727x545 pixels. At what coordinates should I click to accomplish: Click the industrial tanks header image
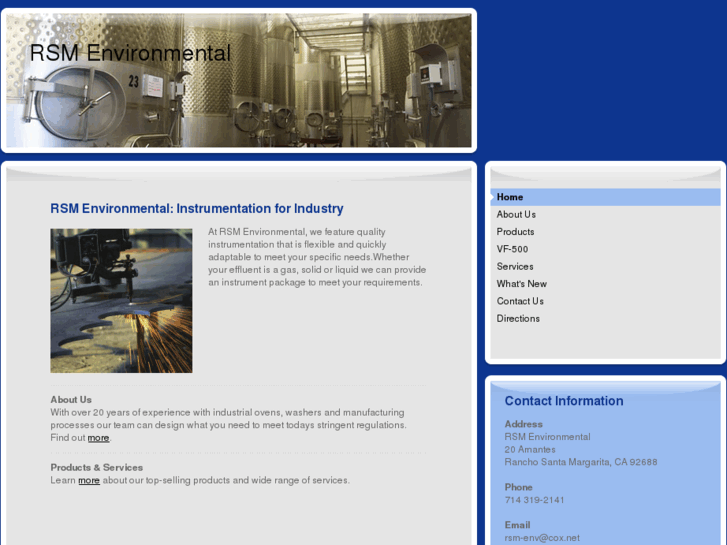pyautogui.click(x=239, y=80)
